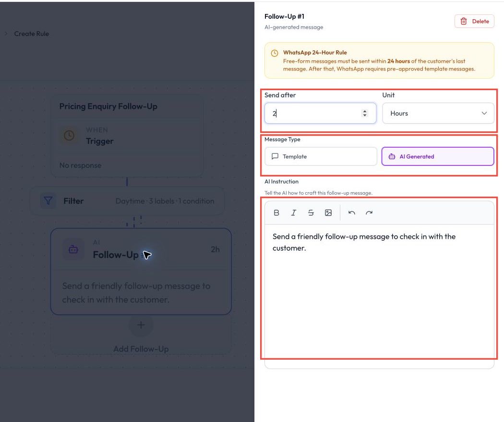Select the AI Generated message type
This screenshot has width=504, height=422.
(x=437, y=156)
